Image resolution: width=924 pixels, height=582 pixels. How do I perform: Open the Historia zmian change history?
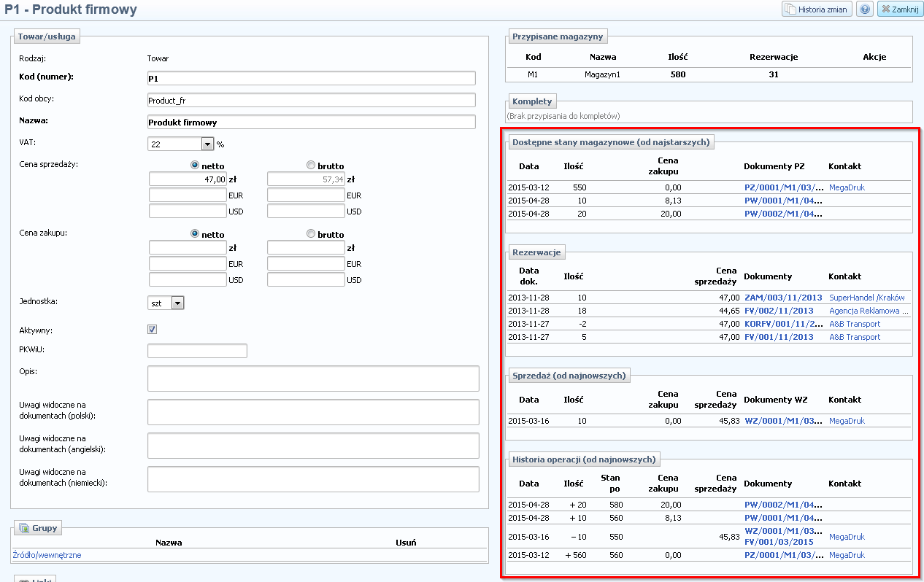point(817,9)
